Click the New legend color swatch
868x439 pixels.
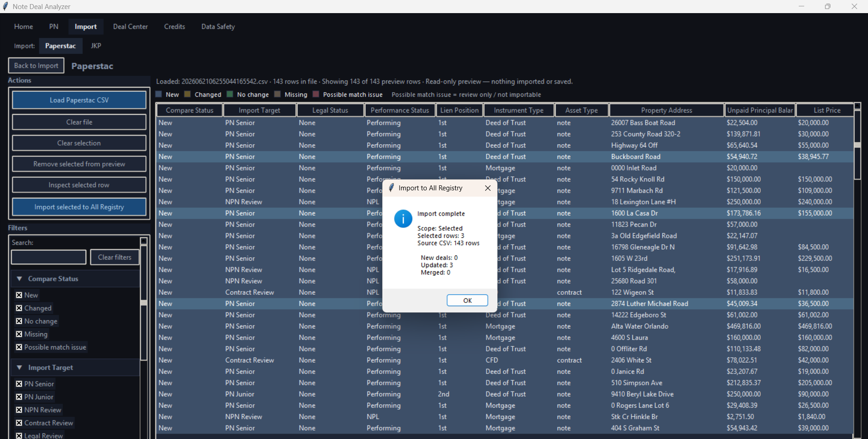(x=159, y=94)
